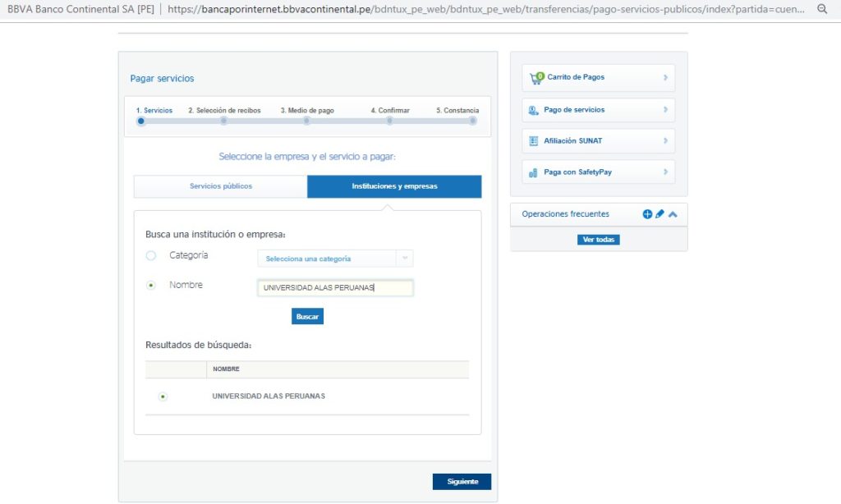
Task: Expand Carrito de Pagos arrow
Action: click(x=665, y=77)
